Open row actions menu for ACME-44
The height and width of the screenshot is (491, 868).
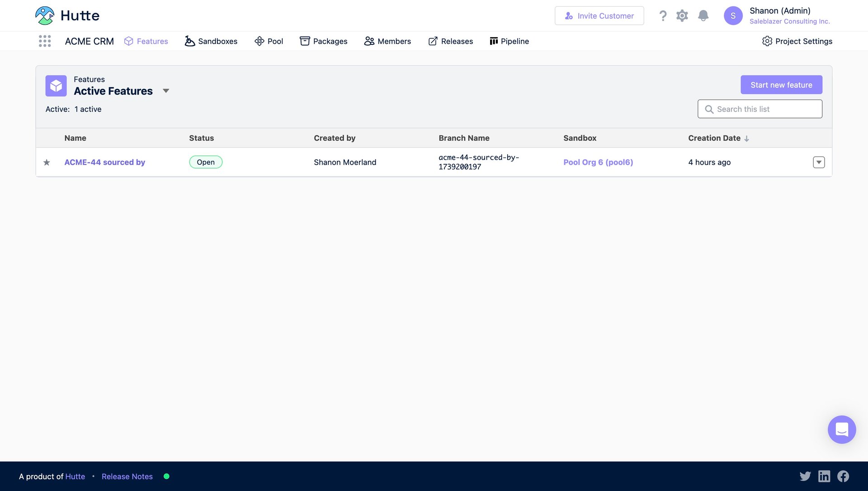pos(818,162)
